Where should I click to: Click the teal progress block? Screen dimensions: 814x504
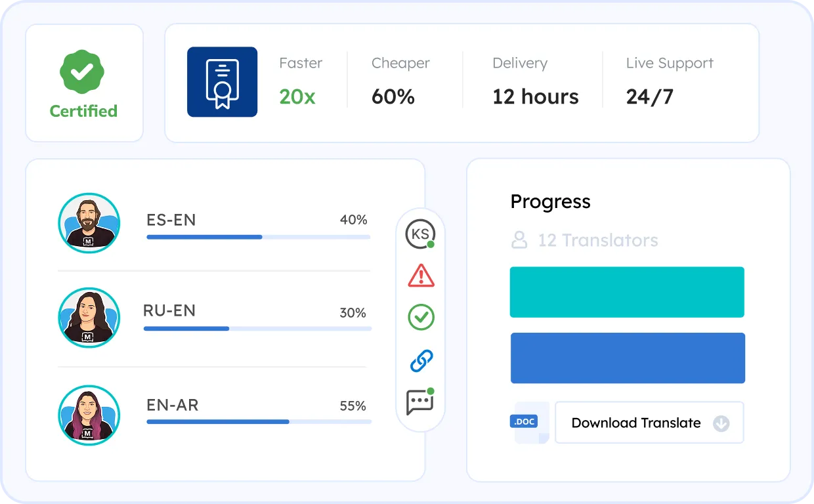[x=627, y=292]
